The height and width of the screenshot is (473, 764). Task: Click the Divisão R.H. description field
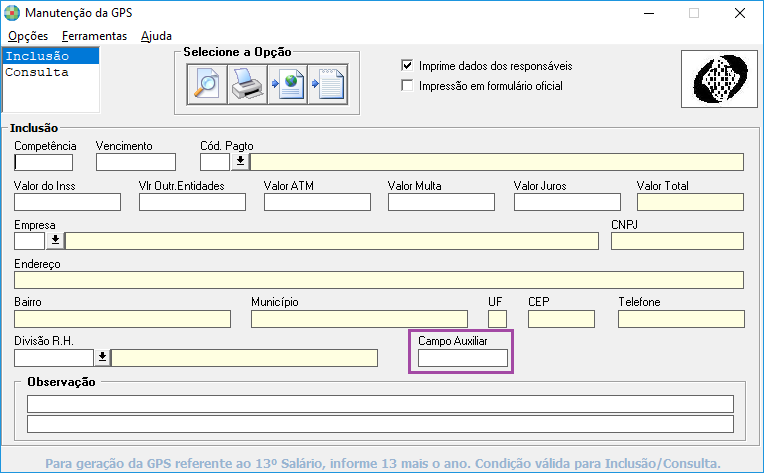245,358
